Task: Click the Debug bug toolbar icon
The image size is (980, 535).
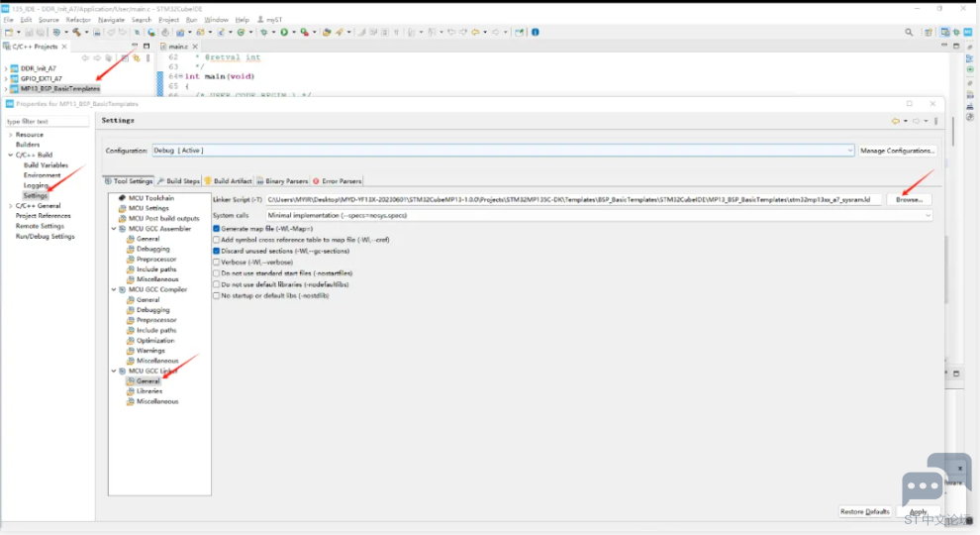Action: point(264,32)
